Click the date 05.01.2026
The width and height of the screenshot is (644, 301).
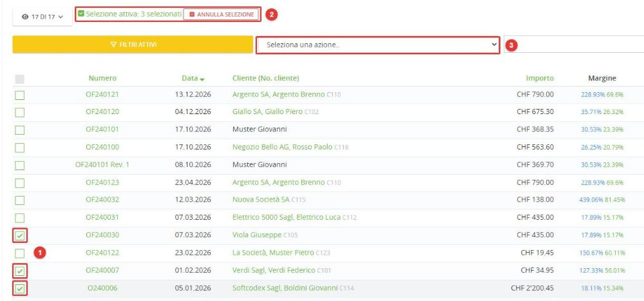pos(193,288)
